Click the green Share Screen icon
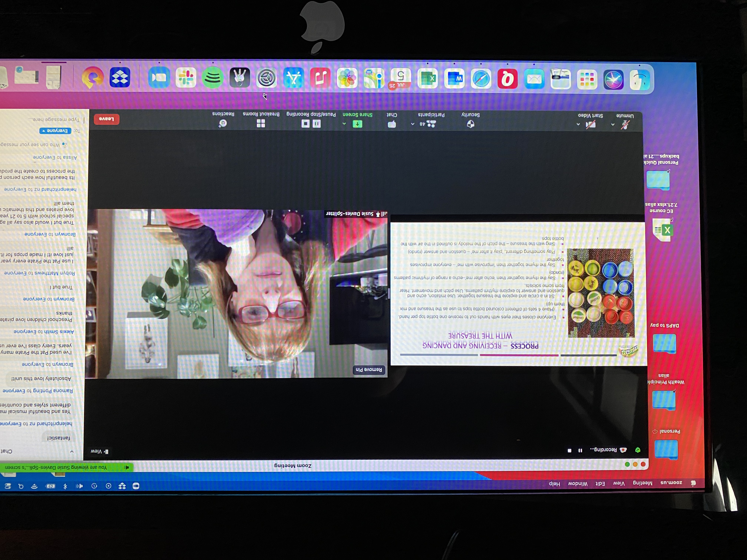The width and height of the screenshot is (747, 560). click(357, 124)
